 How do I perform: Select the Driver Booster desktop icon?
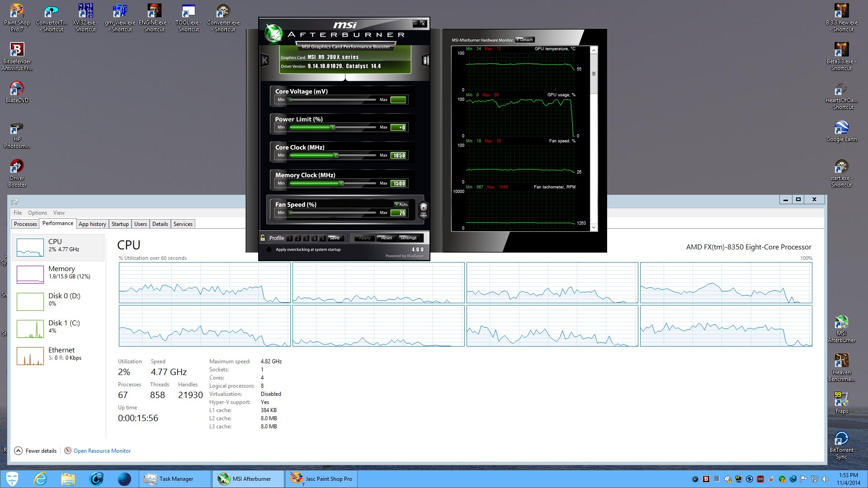tap(17, 174)
